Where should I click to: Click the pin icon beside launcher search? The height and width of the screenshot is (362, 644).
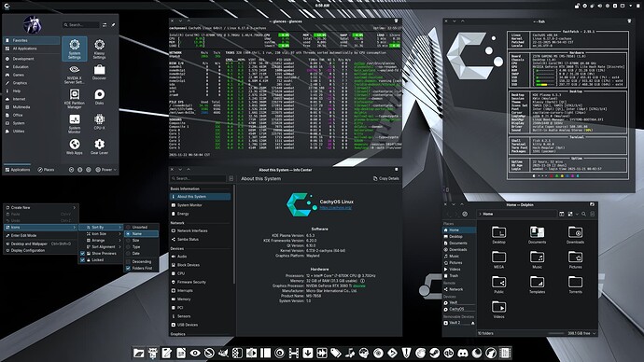113,25
